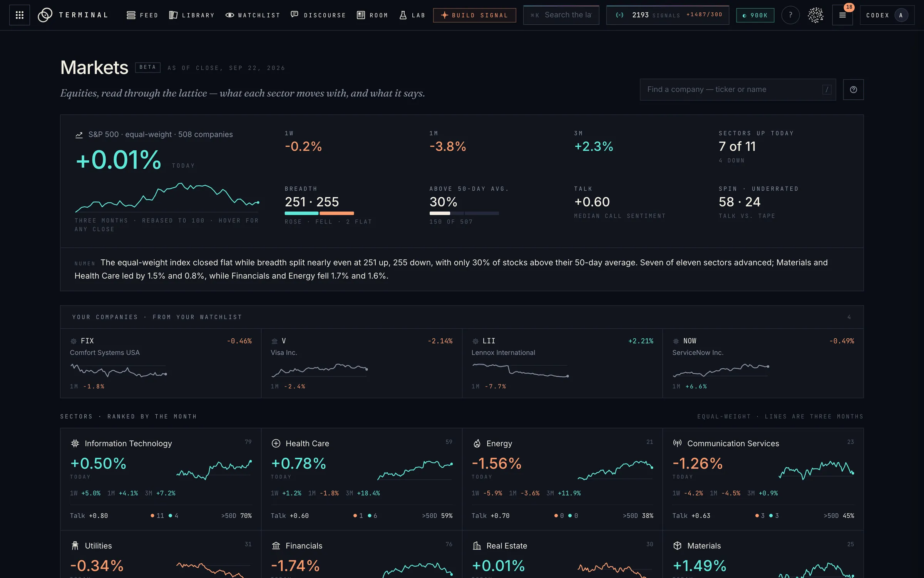Click the Build Signal button

474,15
